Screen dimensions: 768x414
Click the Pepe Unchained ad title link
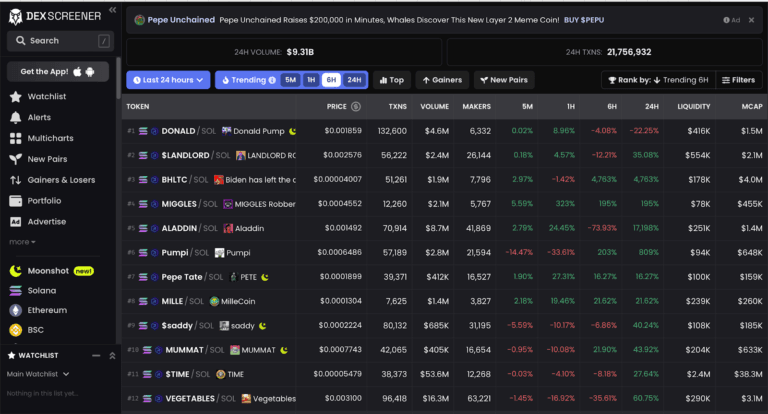click(181, 20)
